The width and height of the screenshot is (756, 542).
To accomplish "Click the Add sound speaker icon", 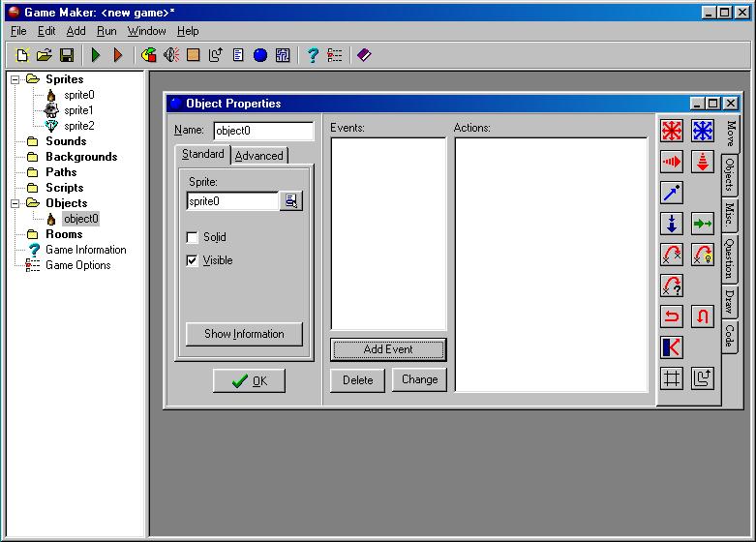I will pyautogui.click(x=171, y=56).
